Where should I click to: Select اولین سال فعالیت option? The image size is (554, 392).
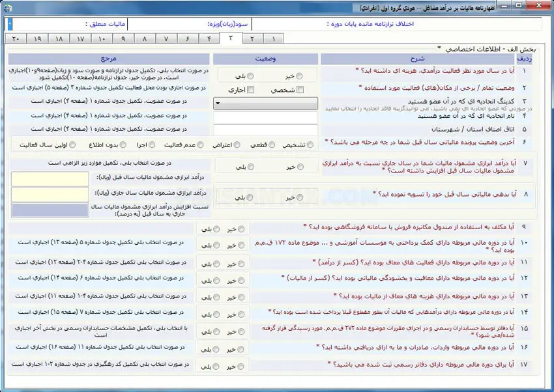[72, 145]
